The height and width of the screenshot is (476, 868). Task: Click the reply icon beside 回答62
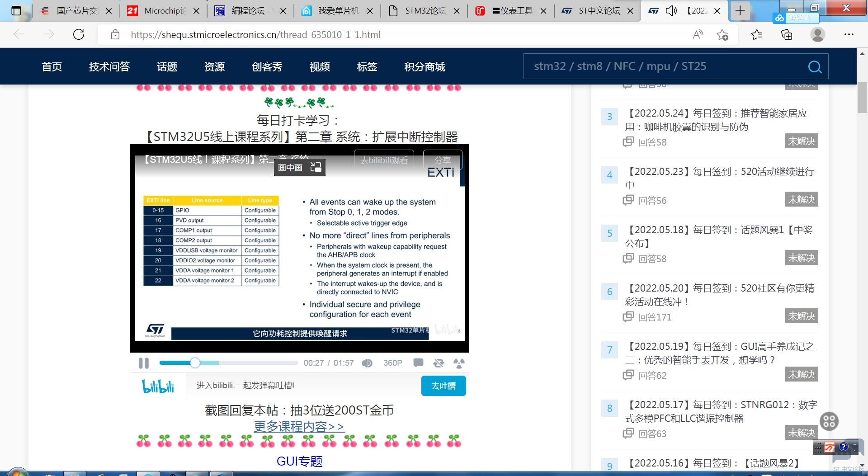pyautogui.click(x=628, y=375)
